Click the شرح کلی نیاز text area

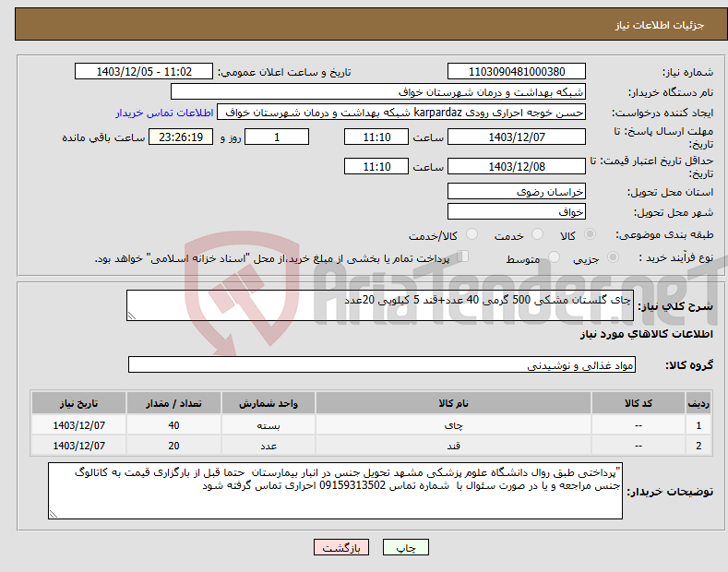[380, 305]
